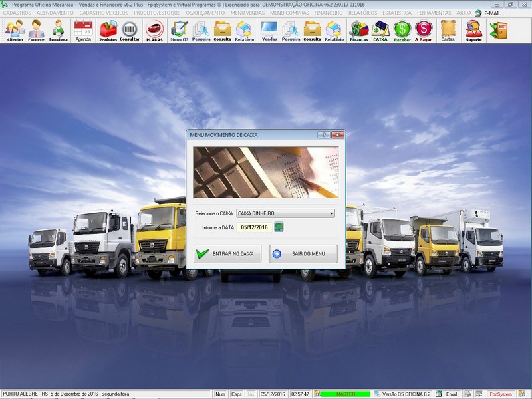Click Consulta folder icon left of Finanças

click(x=312, y=30)
